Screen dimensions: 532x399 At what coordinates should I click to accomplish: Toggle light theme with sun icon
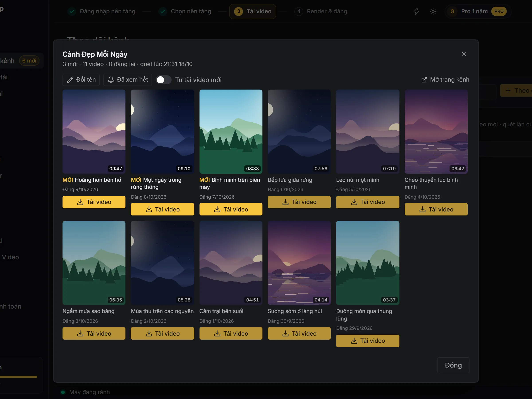click(433, 11)
